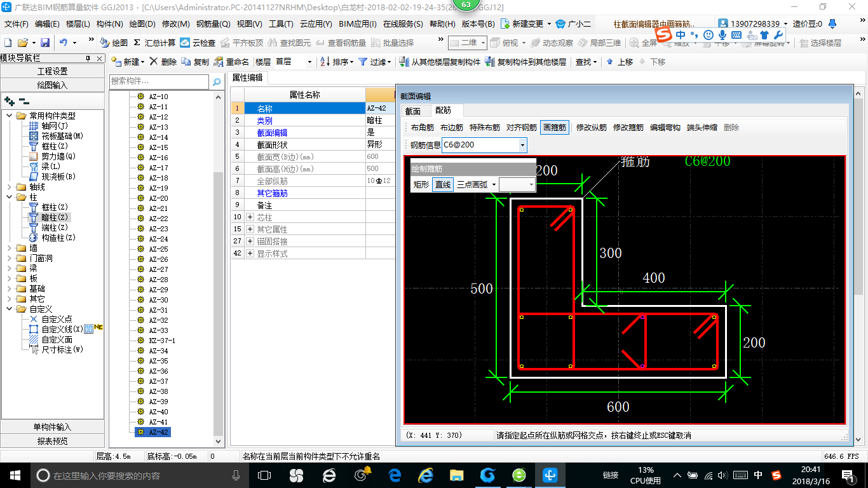This screenshot has height=488, width=868.
Task: Select component AZ-41 in the list
Action: click(158, 422)
